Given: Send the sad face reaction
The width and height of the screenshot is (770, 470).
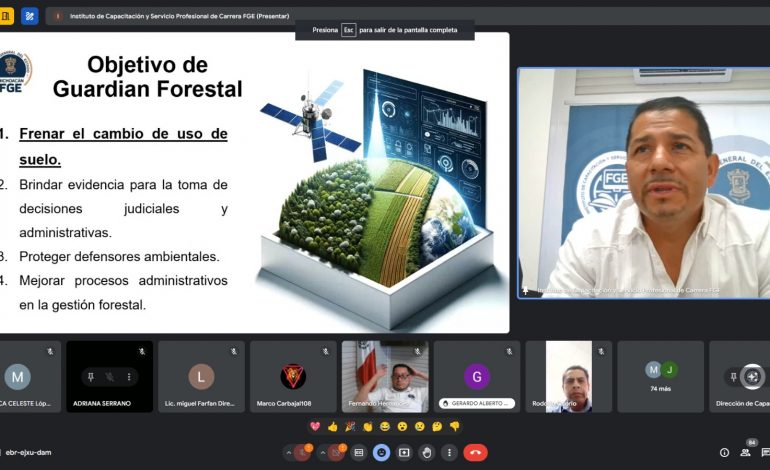Looking at the screenshot, I should (419, 426).
